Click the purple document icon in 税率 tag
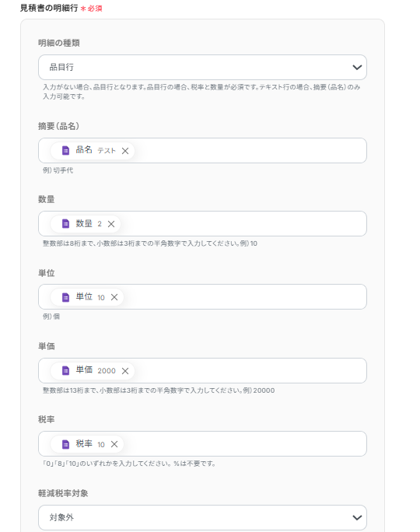 65,444
